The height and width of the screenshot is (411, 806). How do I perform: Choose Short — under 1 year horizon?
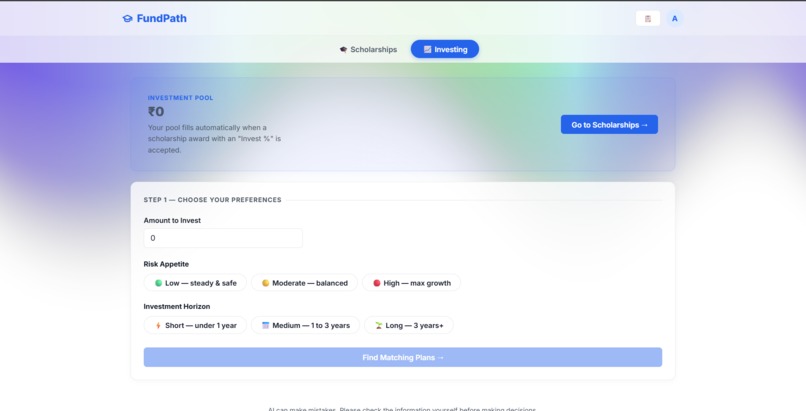coord(195,325)
